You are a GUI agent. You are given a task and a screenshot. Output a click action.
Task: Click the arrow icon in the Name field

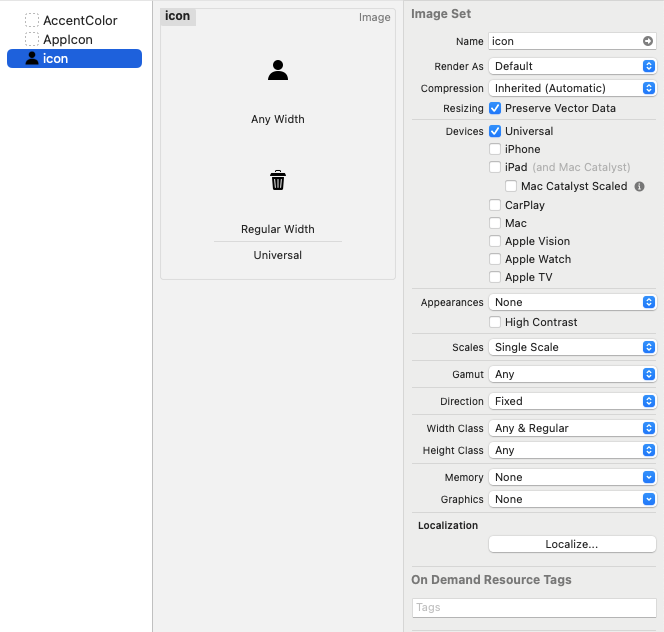coord(648,42)
